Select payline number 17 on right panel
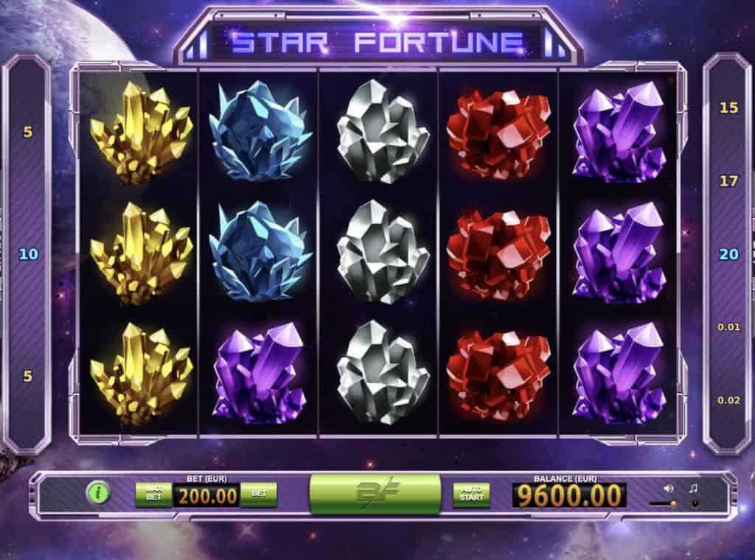This screenshot has width=755, height=560. pyautogui.click(x=728, y=181)
